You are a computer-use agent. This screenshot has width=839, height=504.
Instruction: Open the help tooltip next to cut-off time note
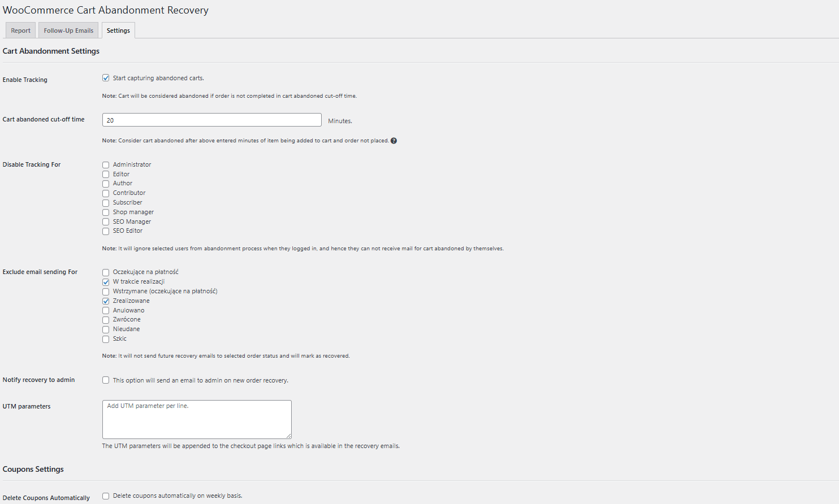click(x=393, y=140)
